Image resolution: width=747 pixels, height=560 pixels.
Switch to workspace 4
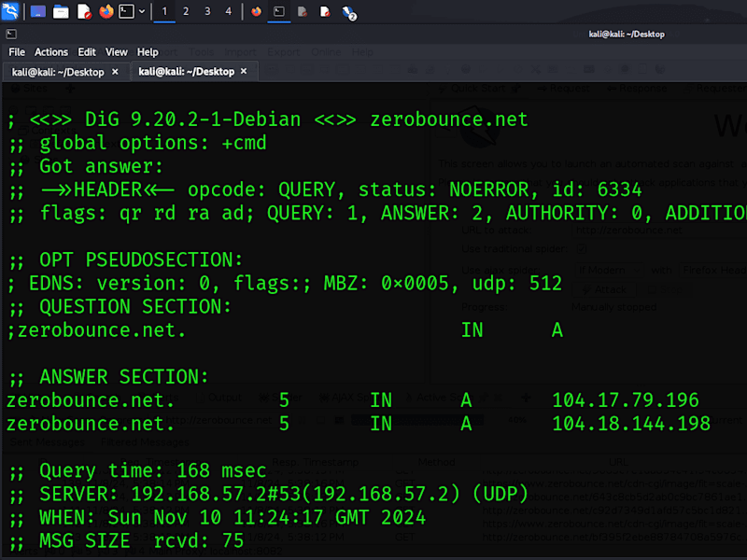228,11
